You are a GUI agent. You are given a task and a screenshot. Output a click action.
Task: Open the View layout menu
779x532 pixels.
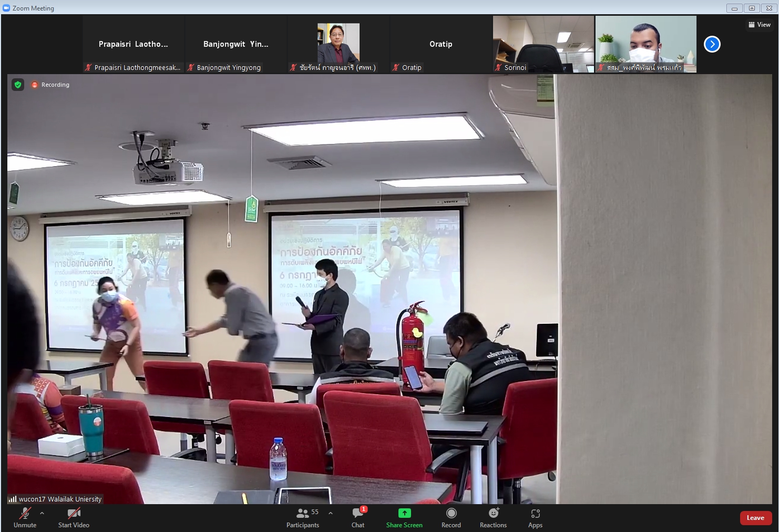click(x=759, y=25)
